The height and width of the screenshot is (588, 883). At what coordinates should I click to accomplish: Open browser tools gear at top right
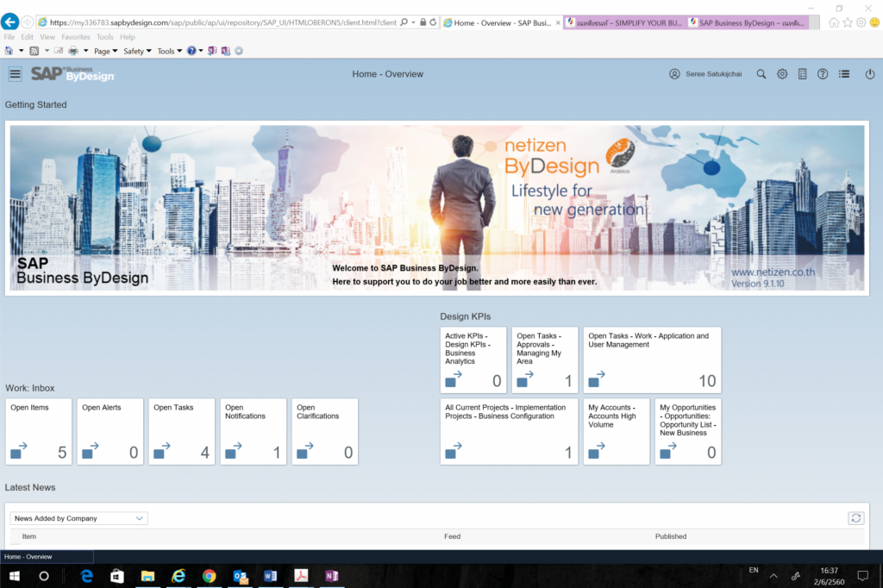(x=861, y=22)
